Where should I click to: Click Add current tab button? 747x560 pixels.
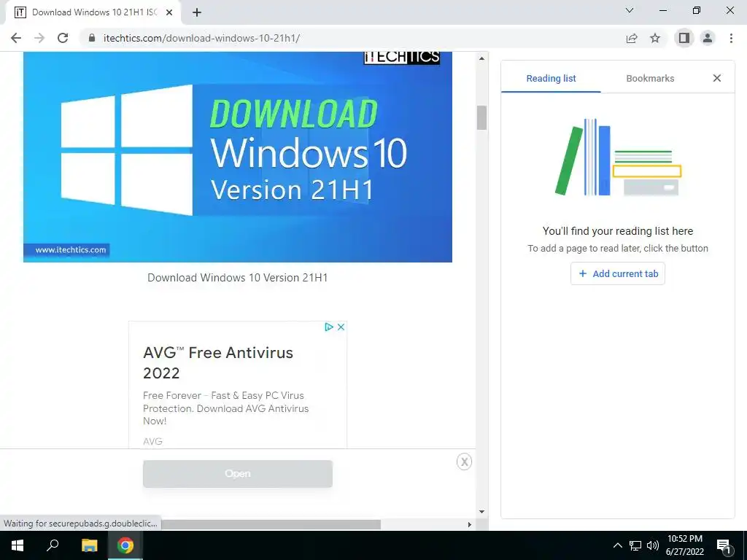point(618,274)
